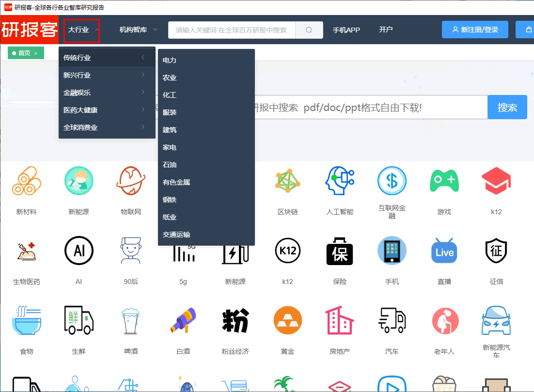Select 家电 from the submenu
This screenshot has width=534, height=392.
click(x=206, y=147)
